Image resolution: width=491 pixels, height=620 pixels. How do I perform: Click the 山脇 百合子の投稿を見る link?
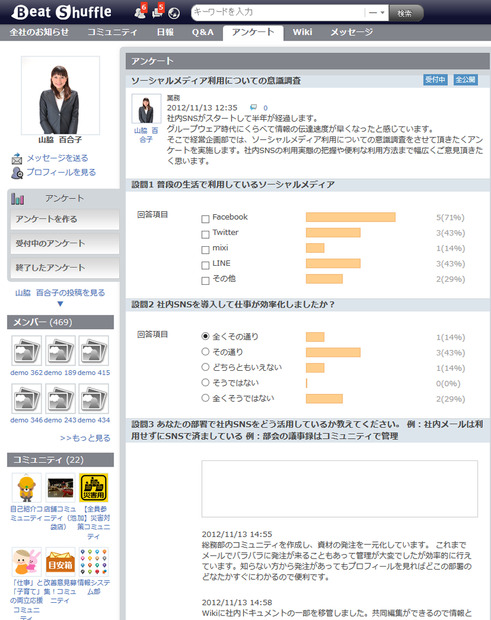(x=60, y=293)
